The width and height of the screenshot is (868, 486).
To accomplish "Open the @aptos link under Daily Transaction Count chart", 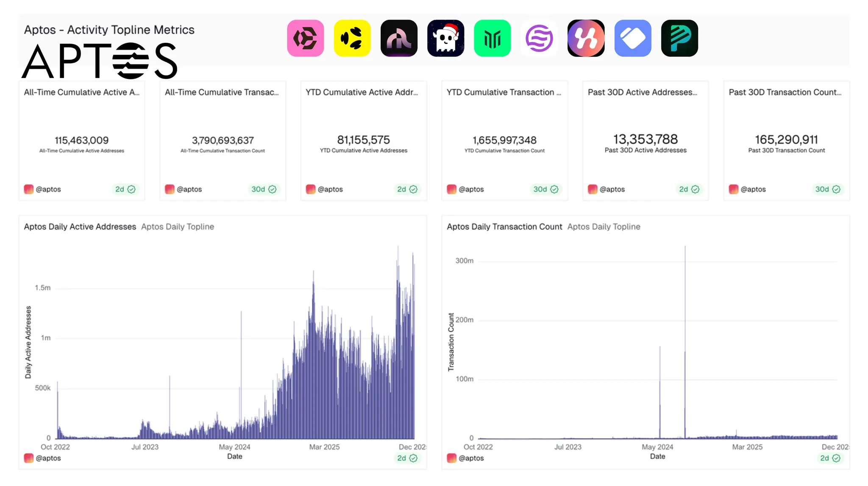I will [x=470, y=458].
